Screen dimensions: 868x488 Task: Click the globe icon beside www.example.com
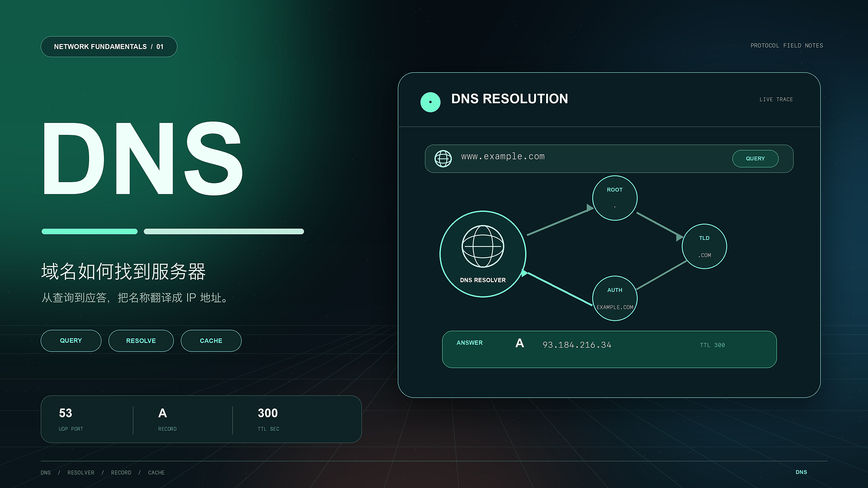[x=443, y=159]
